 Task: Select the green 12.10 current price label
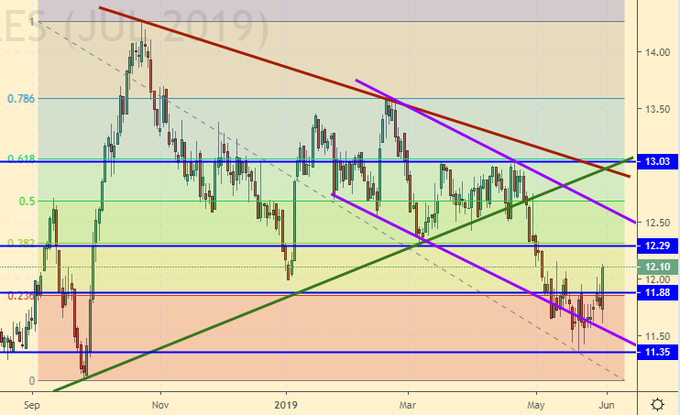[x=657, y=267]
